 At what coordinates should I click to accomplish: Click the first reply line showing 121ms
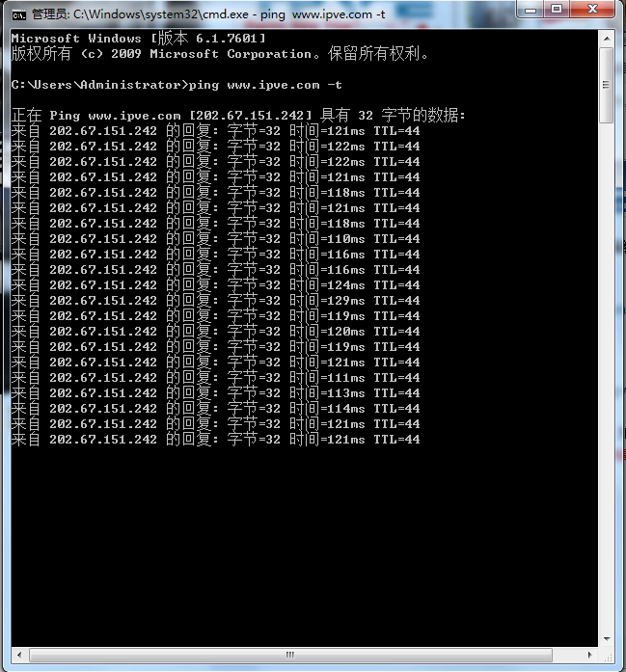pos(216,131)
